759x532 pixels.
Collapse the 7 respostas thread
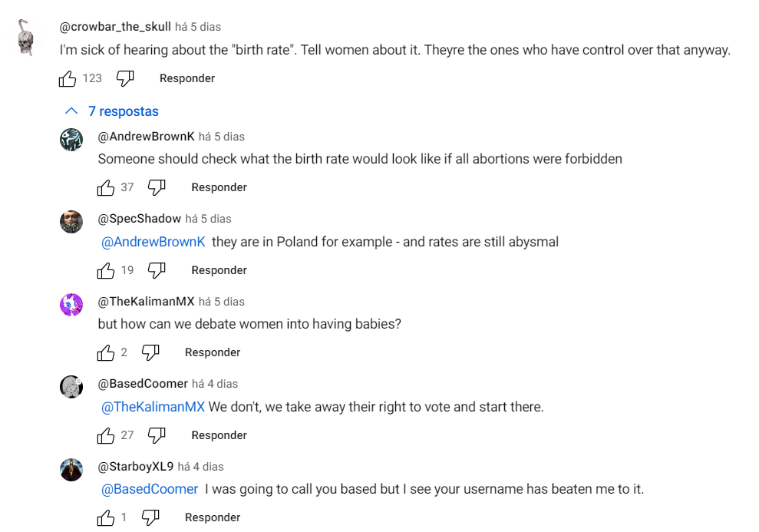[112, 111]
